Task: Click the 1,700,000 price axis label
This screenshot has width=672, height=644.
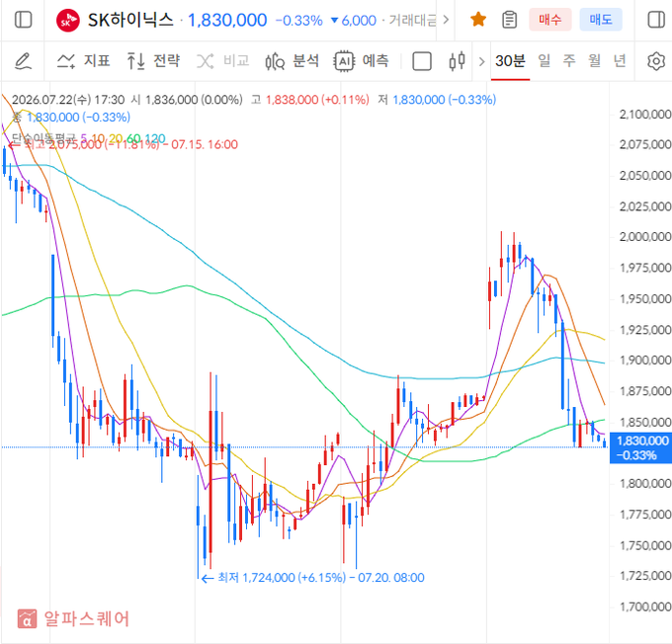Action: [645, 607]
